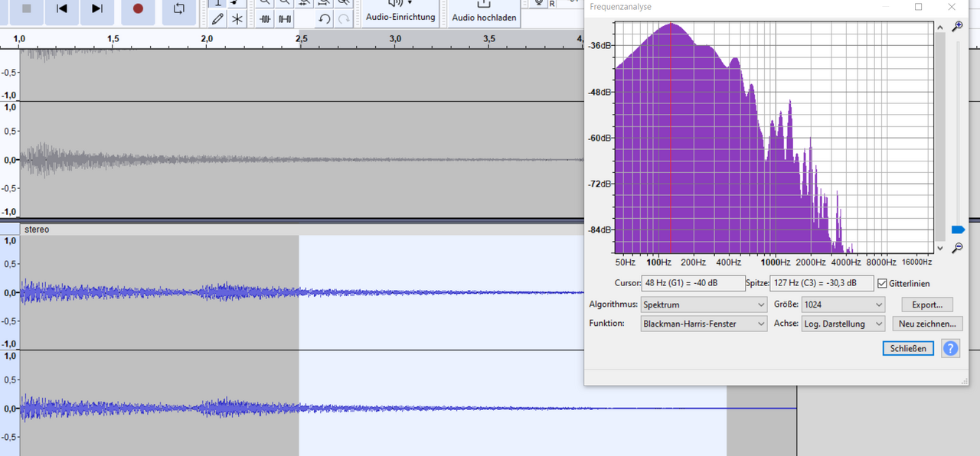This screenshot has height=456, width=980.
Task: Select the Draw pencil tool
Action: pyautogui.click(x=217, y=19)
